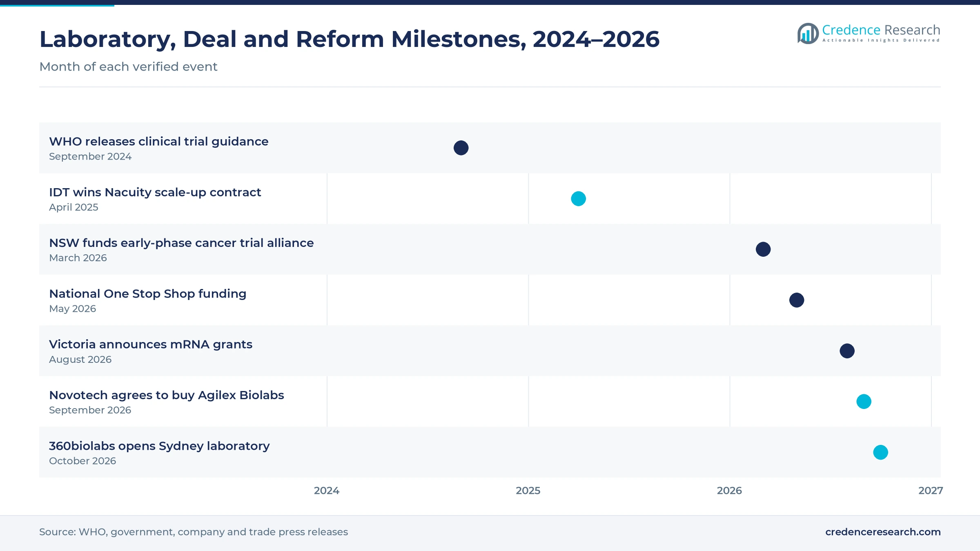
Task: Click the "September 2024" date text
Action: (90, 157)
